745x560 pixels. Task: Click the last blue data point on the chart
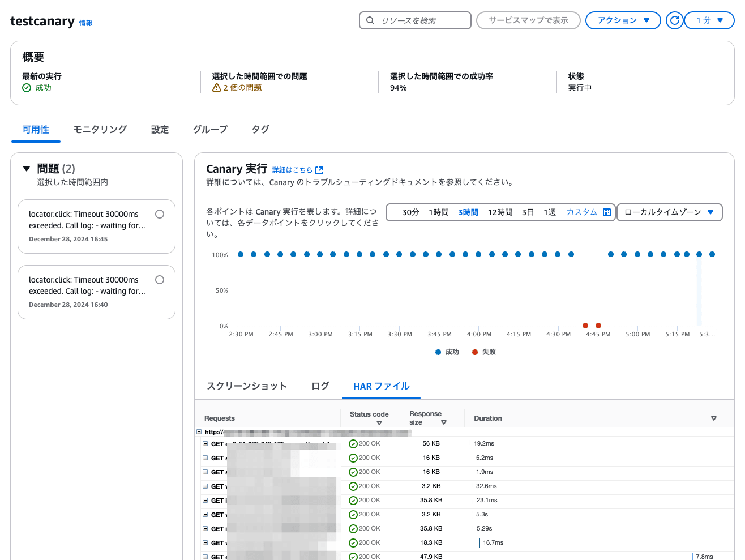tap(712, 254)
